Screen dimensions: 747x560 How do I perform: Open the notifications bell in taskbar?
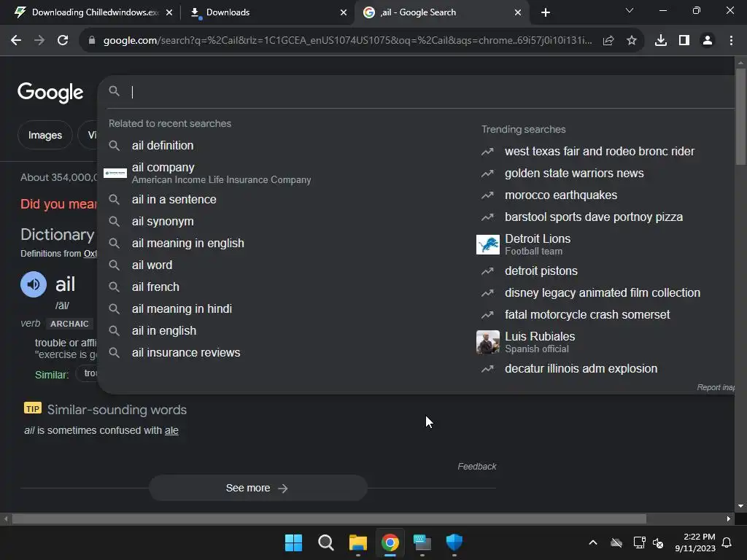coord(727,542)
